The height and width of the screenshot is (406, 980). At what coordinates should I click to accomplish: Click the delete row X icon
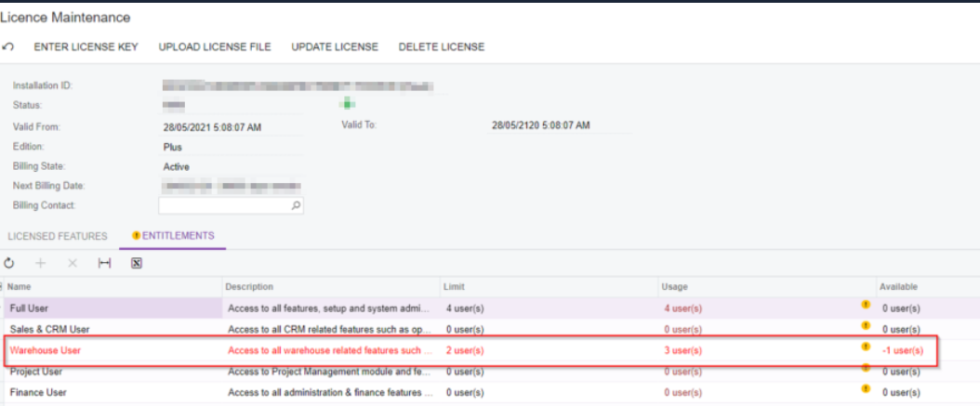[71, 264]
